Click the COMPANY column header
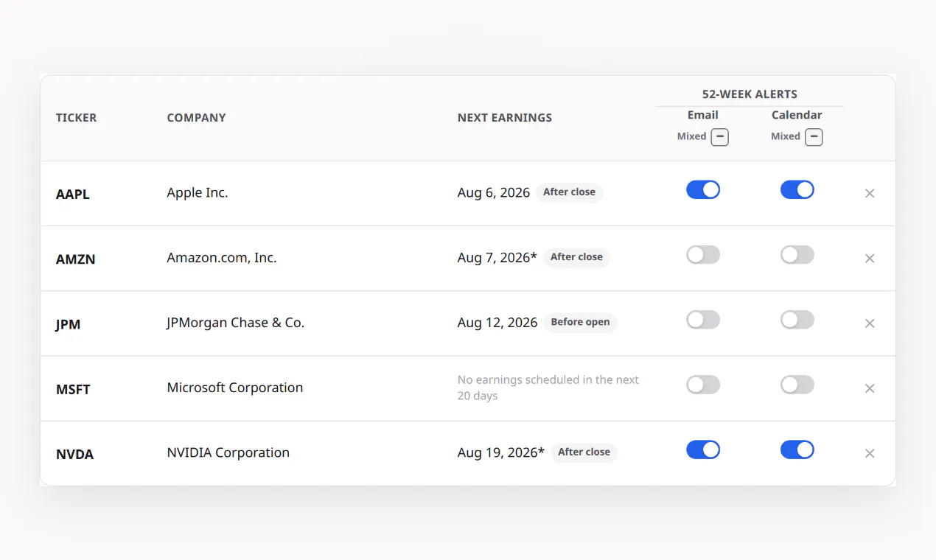The height and width of the screenshot is (560, 936). [x=196, y=118]
